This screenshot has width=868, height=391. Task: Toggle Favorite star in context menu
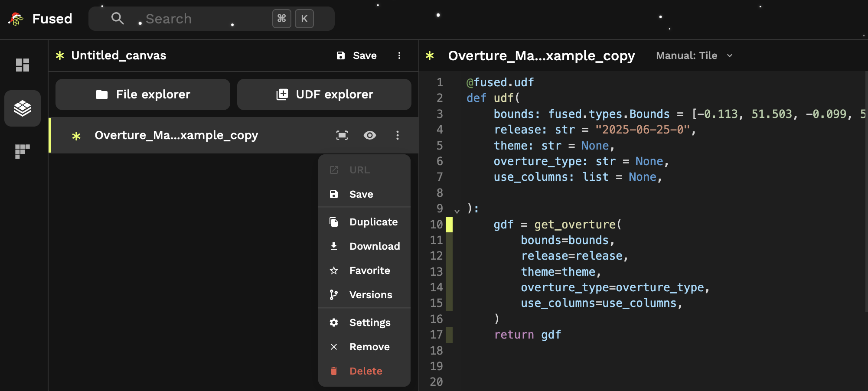tap(364, 270)
